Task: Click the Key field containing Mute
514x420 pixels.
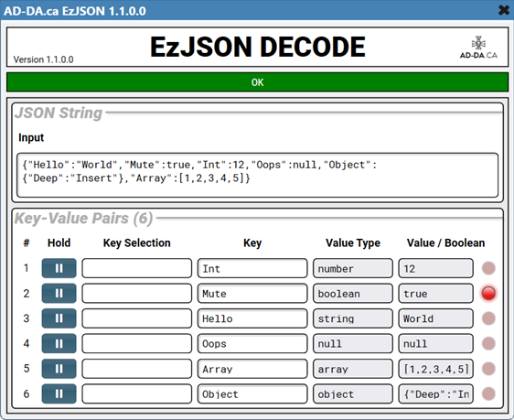Action: point(252,293)
